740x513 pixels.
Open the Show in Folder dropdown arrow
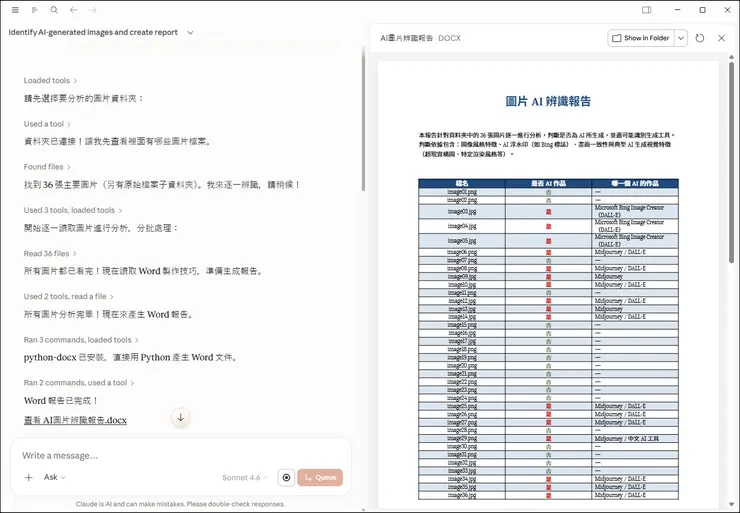[681, 38]
